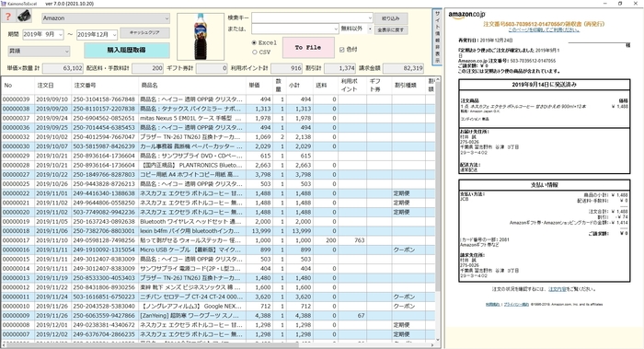Open the Amazon site selection dropdown
The width and height of the screenshot is (644, 349).
[106, 18]
